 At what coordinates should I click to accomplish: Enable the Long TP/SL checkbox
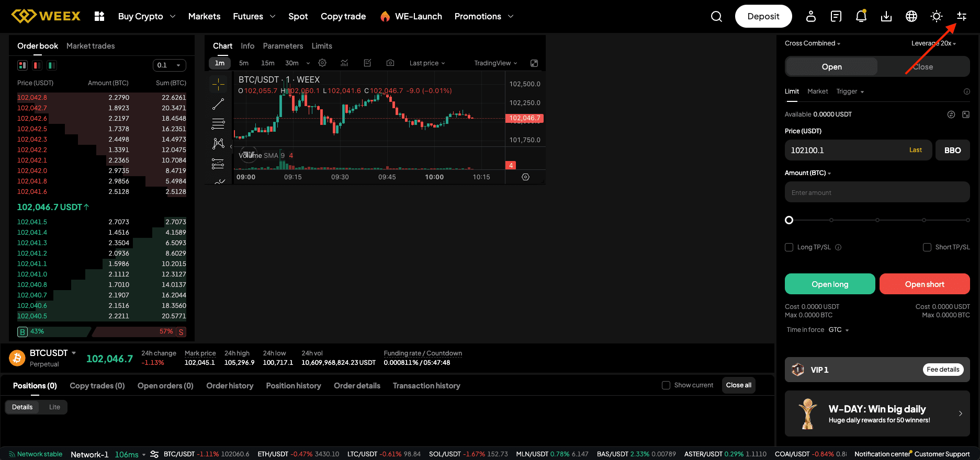point(789,247)
